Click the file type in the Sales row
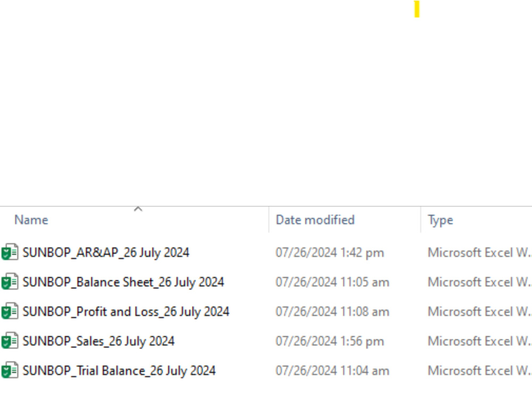Viewport: 532px width, 399px height. (480, 341)
